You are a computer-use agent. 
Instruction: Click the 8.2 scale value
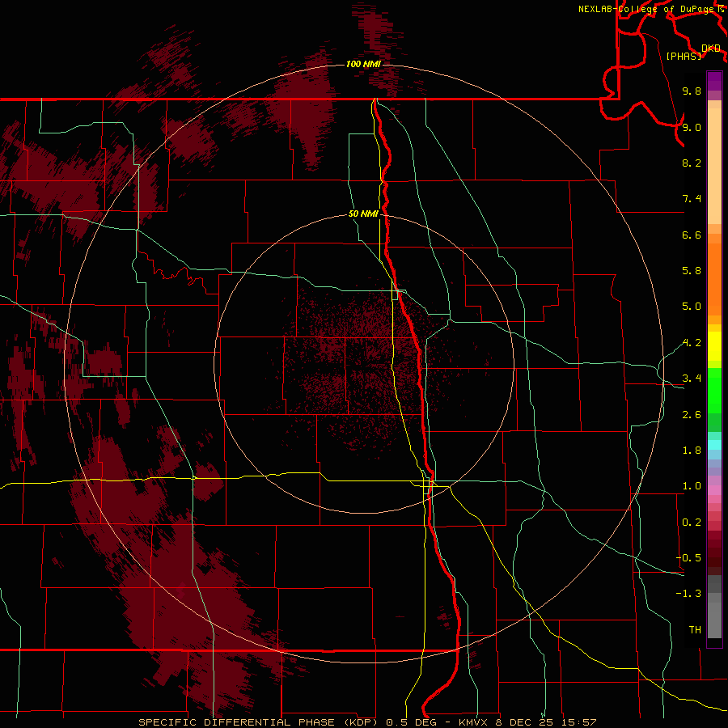(x=692, y=163)
